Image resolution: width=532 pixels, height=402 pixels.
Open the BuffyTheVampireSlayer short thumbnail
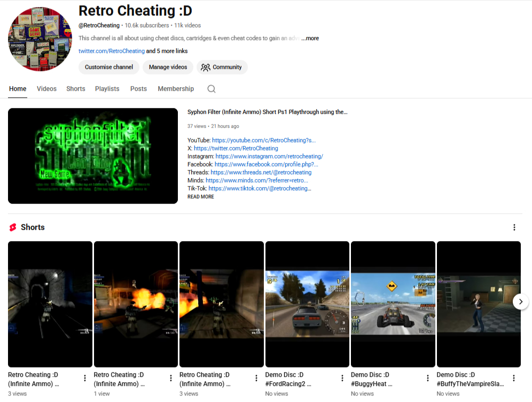479,304
